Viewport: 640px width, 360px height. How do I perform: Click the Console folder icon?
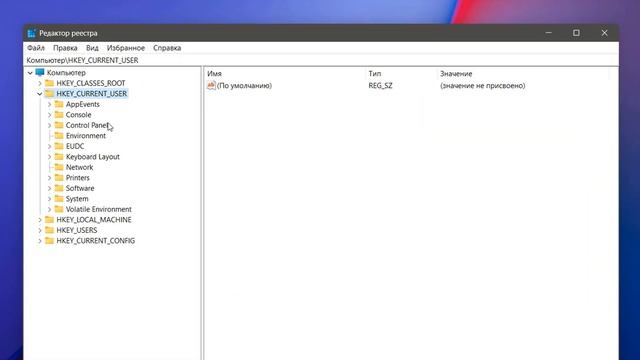[59, 114]
